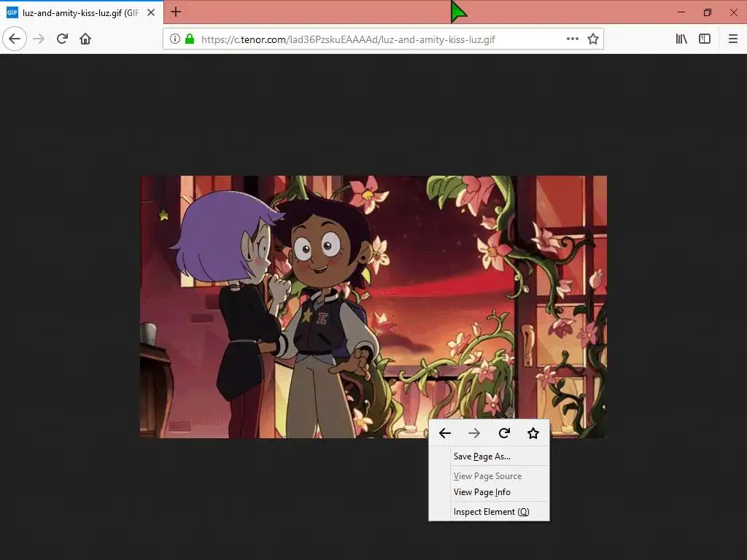
Task: Choose Save Page As... from context menu
Action: point(489,456)
